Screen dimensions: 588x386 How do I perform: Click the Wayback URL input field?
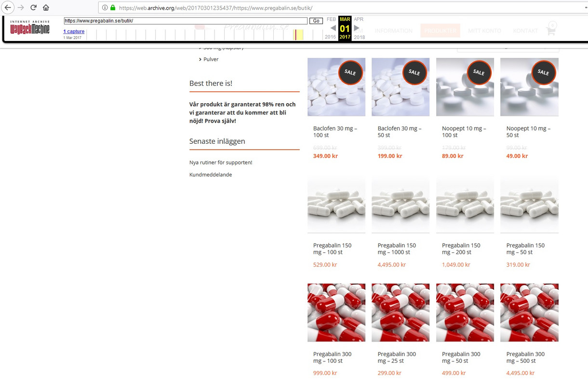[x=186, y=21]
